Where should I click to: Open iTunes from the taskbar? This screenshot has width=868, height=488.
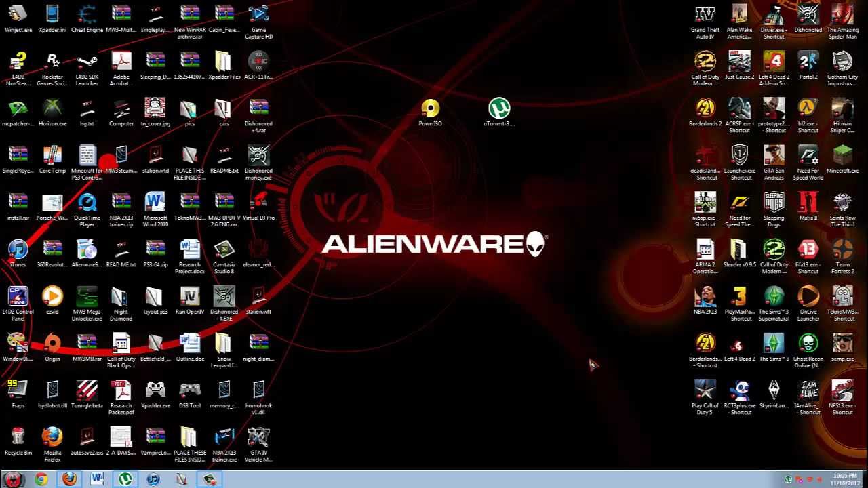pos(153,479)
